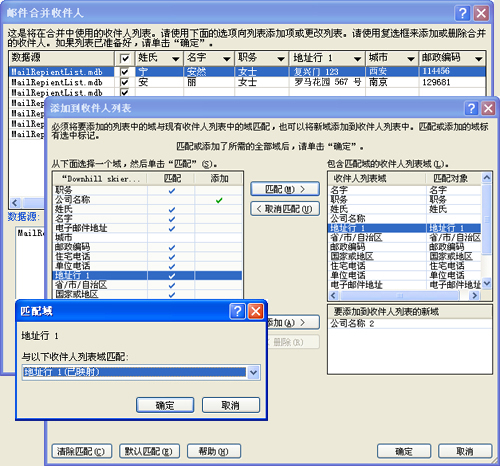The height and width of the screenshot is (466, 500).
Task: Select 单位电话 row in left field list
Action: coord(148,266)
